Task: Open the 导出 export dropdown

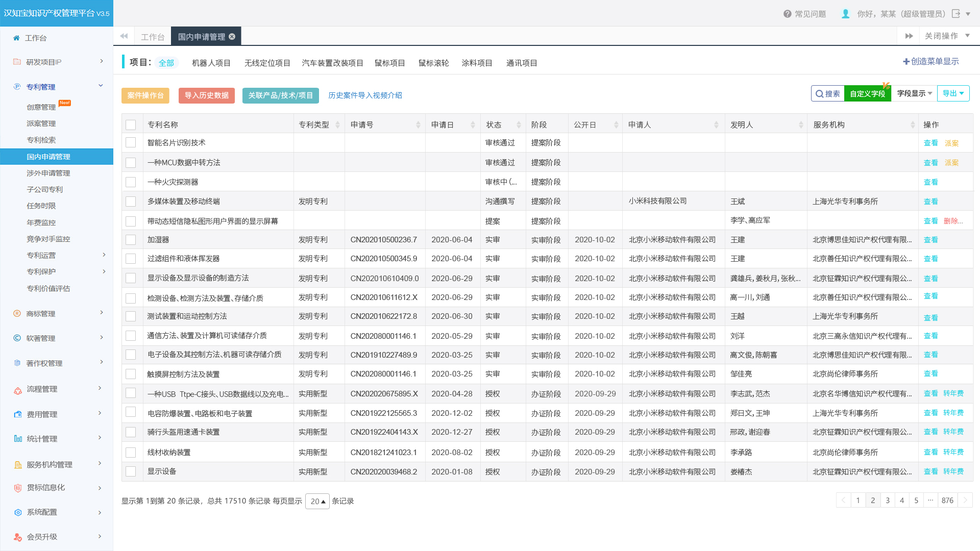Action: tap(952, 93)
